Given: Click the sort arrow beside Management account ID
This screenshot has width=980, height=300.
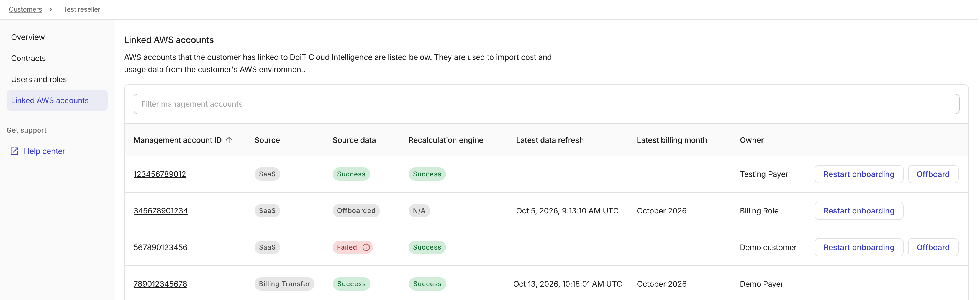Looking at the screenshot, I should 229,140.
